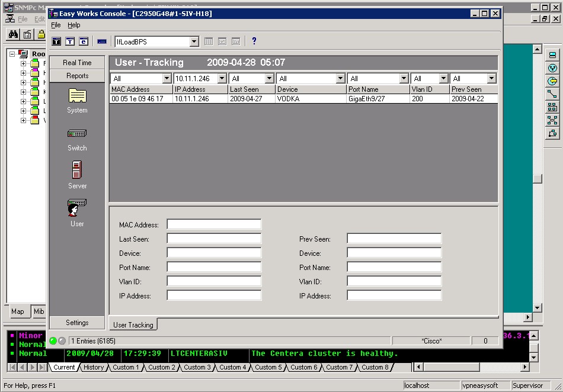
Task: Collapse the Root node in SNMPc tree
Action: coord(12,54)
